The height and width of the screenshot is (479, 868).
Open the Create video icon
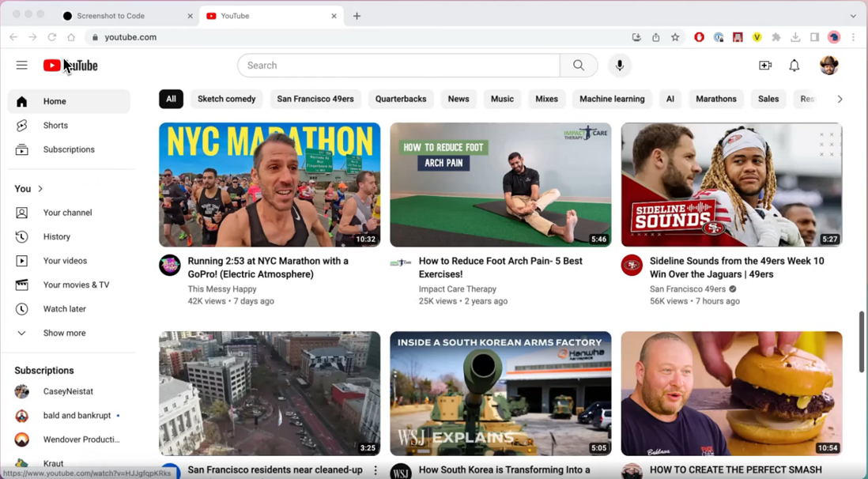pyautogui.click(x=765, y=66)
